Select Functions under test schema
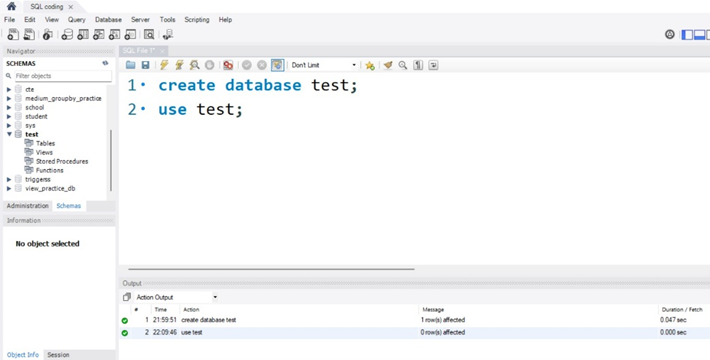This screenshot has width=710, height=360. 49,170
